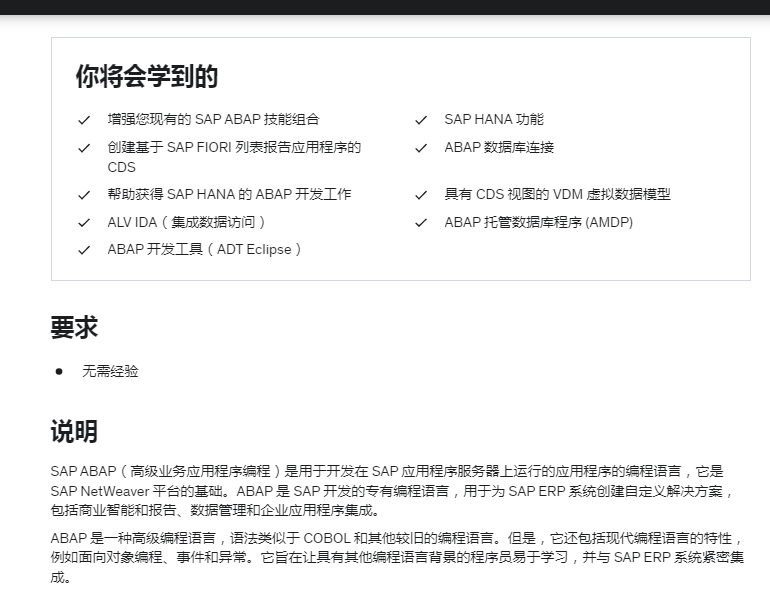
Task: Click paragraph starting SAP ABAP（高级业务应用程序编程）
Action: pos(392,491)
